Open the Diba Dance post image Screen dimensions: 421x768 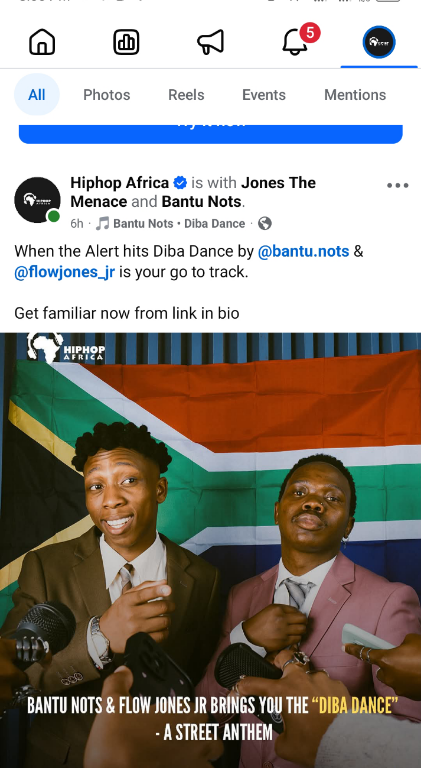click(x=210, y=550)
